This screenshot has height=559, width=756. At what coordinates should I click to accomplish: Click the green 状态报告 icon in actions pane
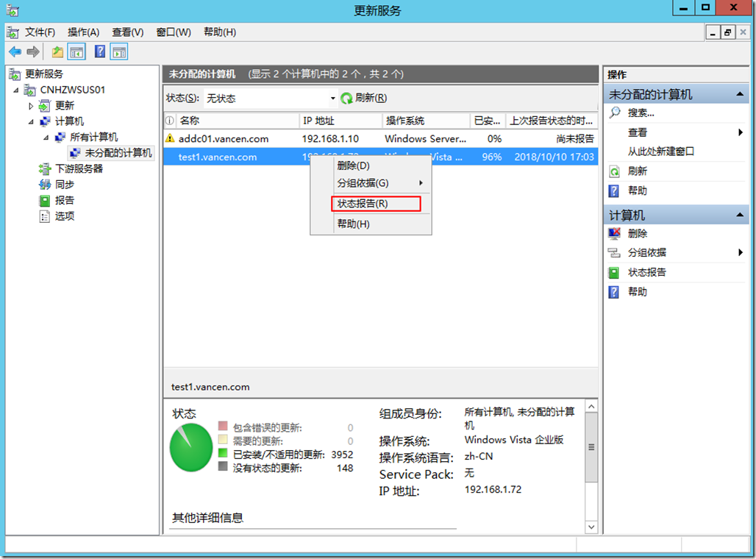tap(614, 272)
